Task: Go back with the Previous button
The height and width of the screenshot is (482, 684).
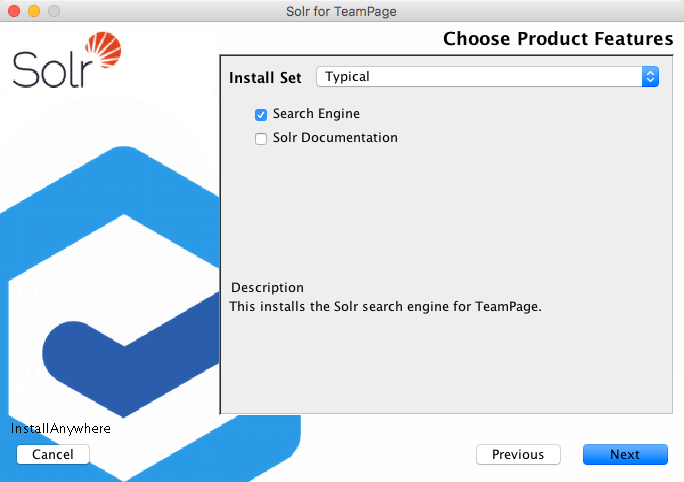Action: [x=518, y=455]
